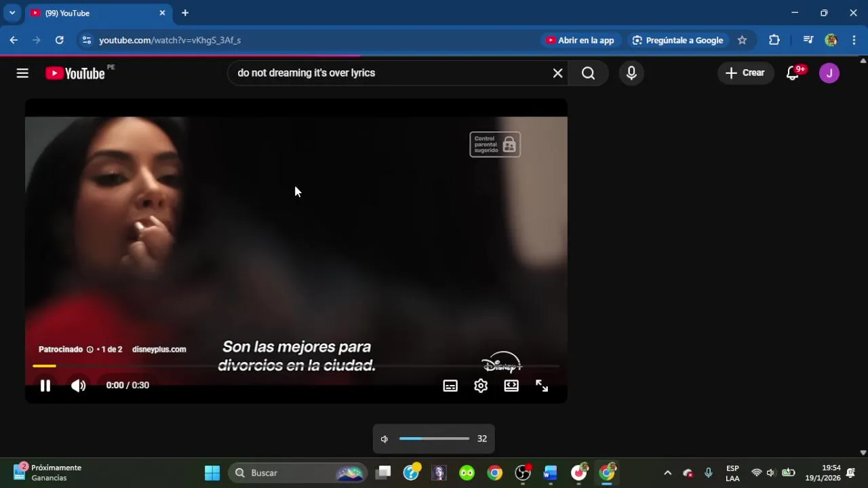Open Próximamente Ganancias widget

[x=47, y=473]
